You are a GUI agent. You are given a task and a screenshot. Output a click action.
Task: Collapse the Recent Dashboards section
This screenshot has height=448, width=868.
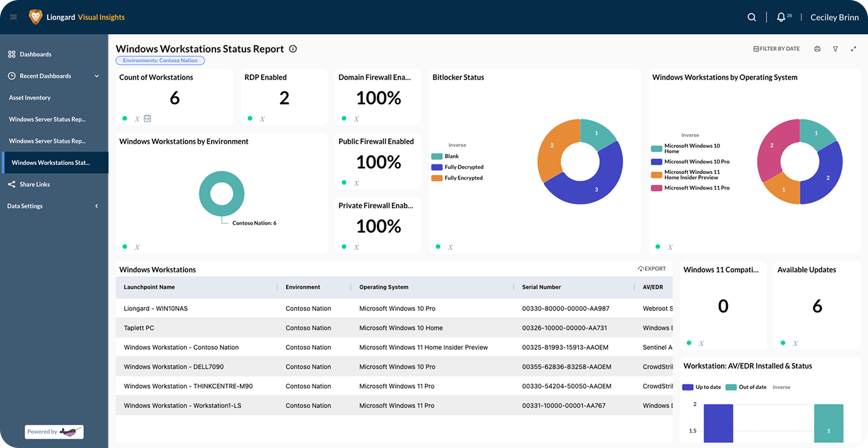(96, 76)
